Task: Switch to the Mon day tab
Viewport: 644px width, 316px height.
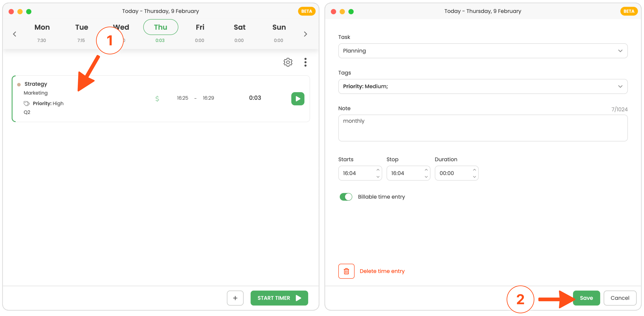Action: 42,27
